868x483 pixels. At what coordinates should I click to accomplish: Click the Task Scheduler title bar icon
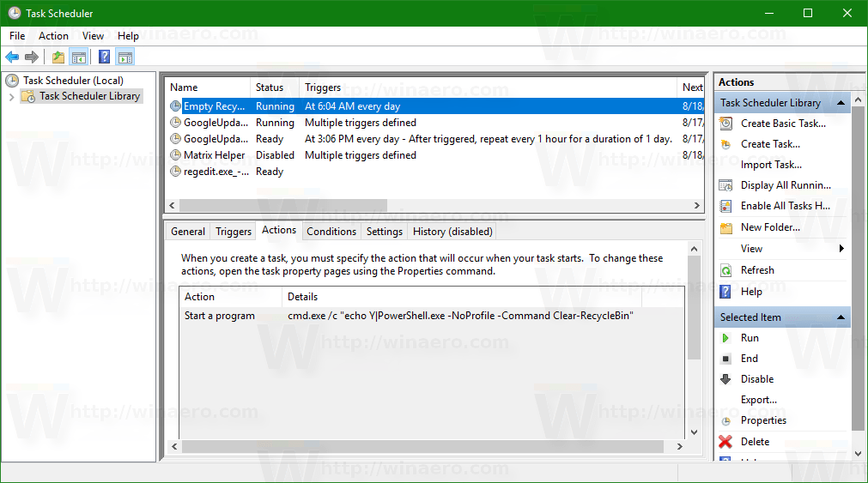pyautogui.click(x=15, y=13)
